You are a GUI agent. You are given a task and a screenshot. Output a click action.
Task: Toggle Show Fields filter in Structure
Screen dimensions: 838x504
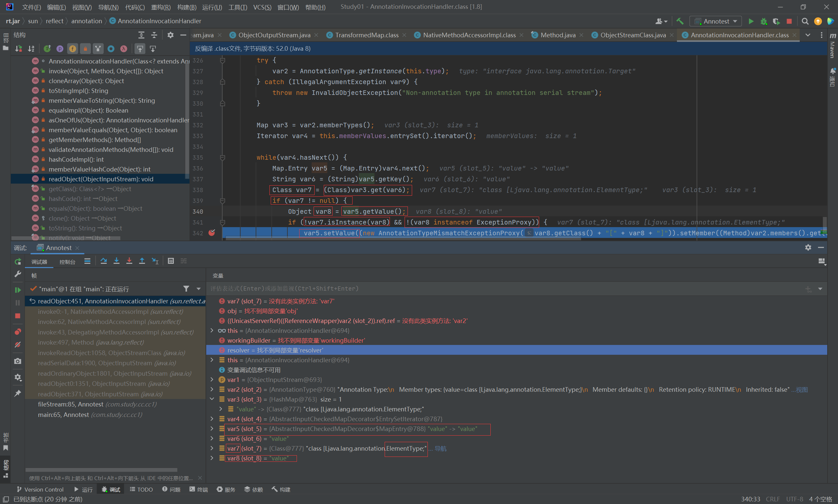coord(72,49)
